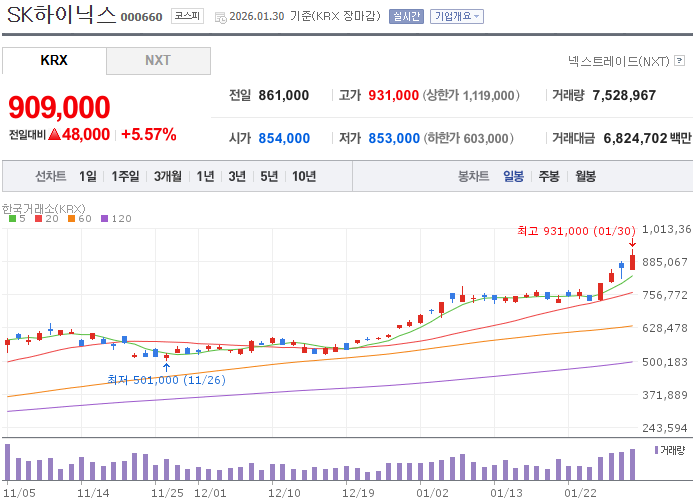The height and width of the screenshot is (499, 693).
Task: Select the 월봉 candlestick chart
Action: click(586, 176)
